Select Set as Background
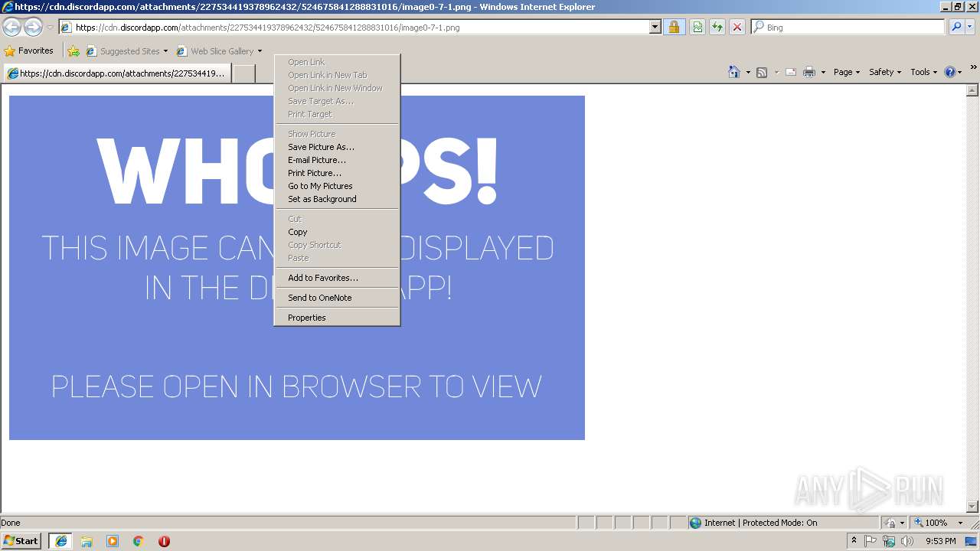The height and width of the screenshot is (551, 980). [x=337, y=199]
